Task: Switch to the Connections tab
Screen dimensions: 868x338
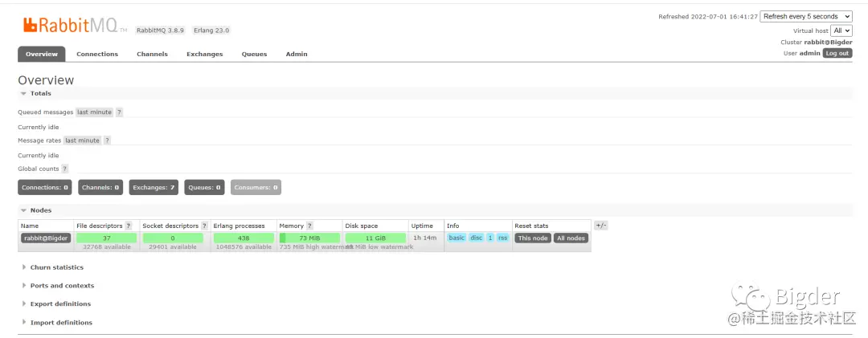Action: [97, 55]
